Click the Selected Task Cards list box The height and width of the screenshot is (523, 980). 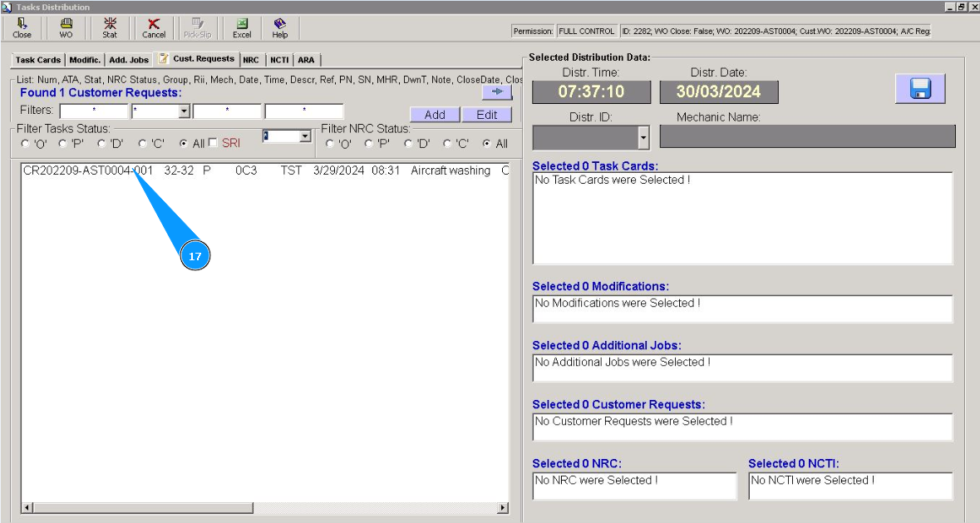tap(742, 218)
